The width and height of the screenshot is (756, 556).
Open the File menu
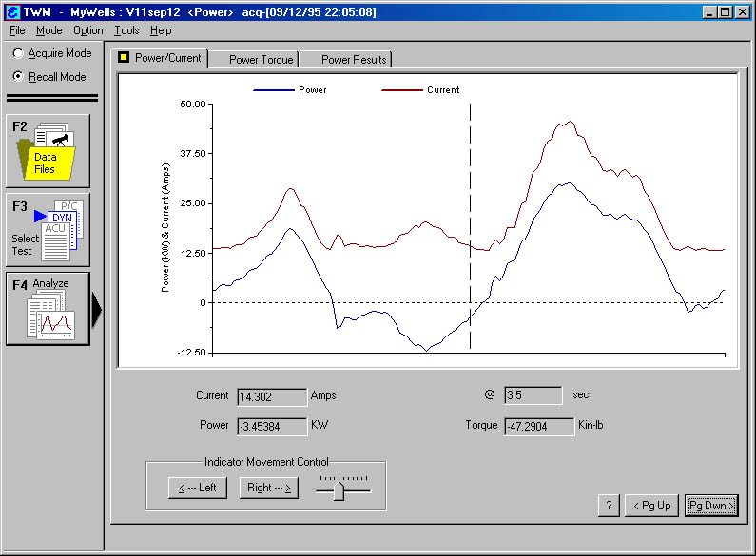(18, 30)
